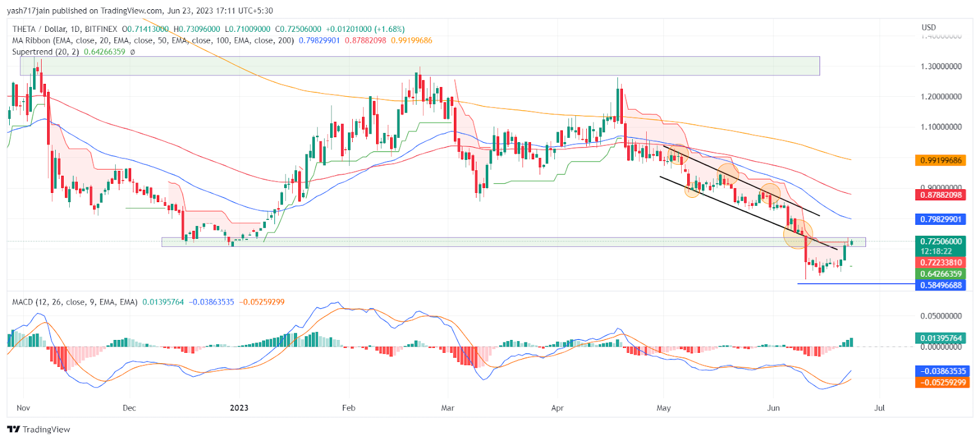Select the upper green resistance zone rectangle
This screenshot has width=980, height=441.
pyautogui.click(x=420, y=66)
